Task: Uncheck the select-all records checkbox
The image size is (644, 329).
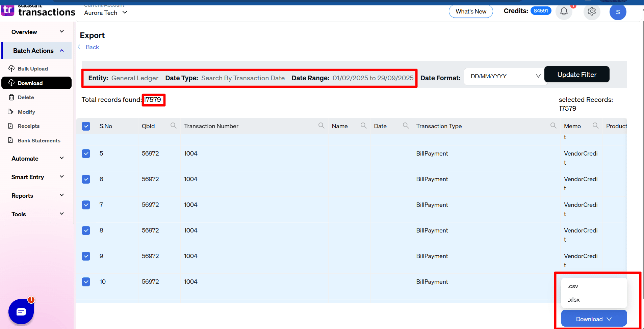Action: point(86,126)
